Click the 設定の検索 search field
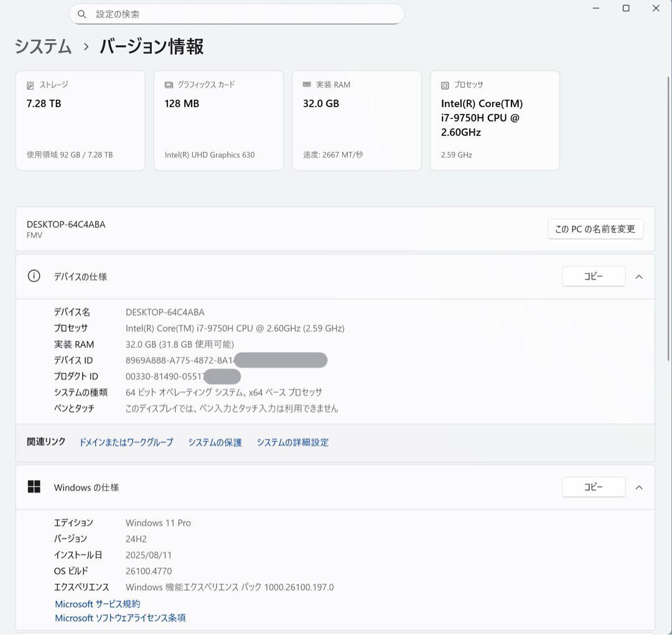The height and width of the screenshot is (635, 672). pos(236,13)
